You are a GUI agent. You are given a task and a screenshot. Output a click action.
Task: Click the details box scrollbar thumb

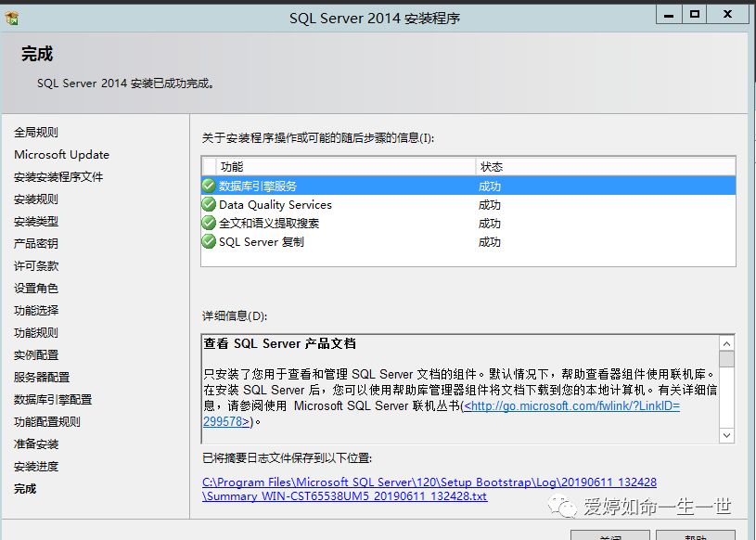click(726, 359)
